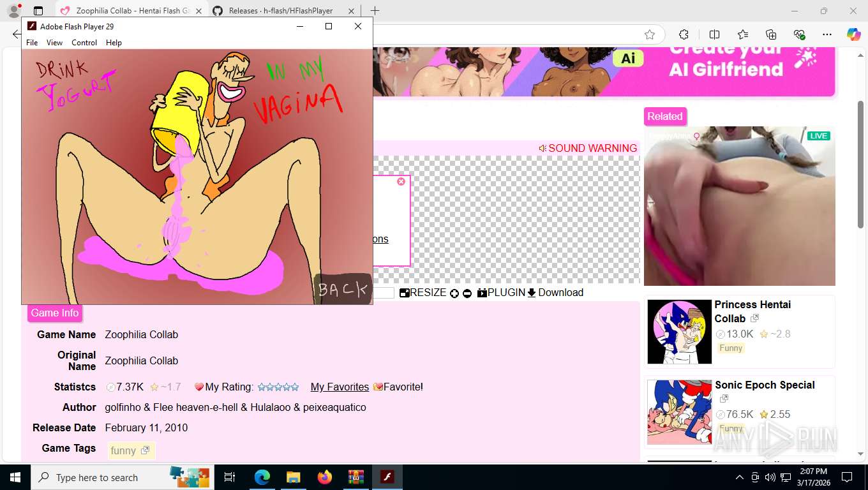Click the PLUGIN button
Screen dimensions: 868x490
[501, 292]
